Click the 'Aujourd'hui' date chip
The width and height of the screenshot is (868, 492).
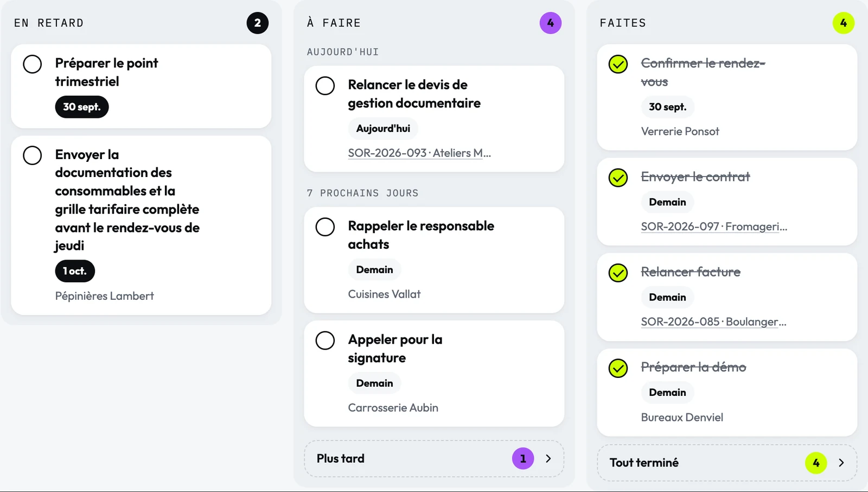click(x=383, y=129)
